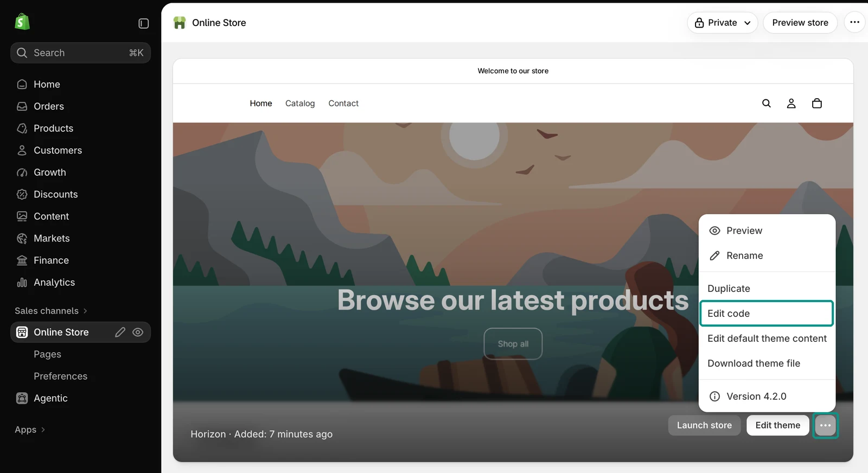This screenshot has width=868, height=473.
Task: Click the Shop all button on the banner
Action: point(513,344)
